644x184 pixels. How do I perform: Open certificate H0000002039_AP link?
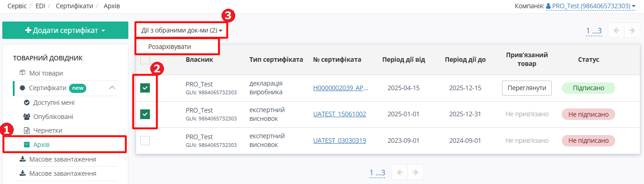(341, 88)
